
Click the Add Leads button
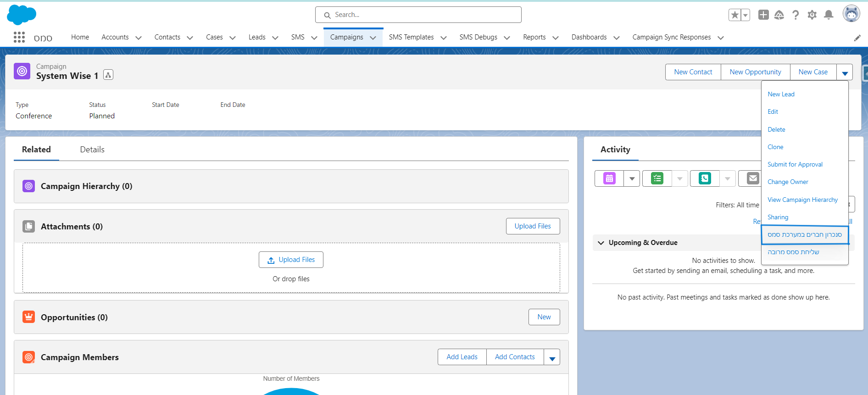point(462,357)
